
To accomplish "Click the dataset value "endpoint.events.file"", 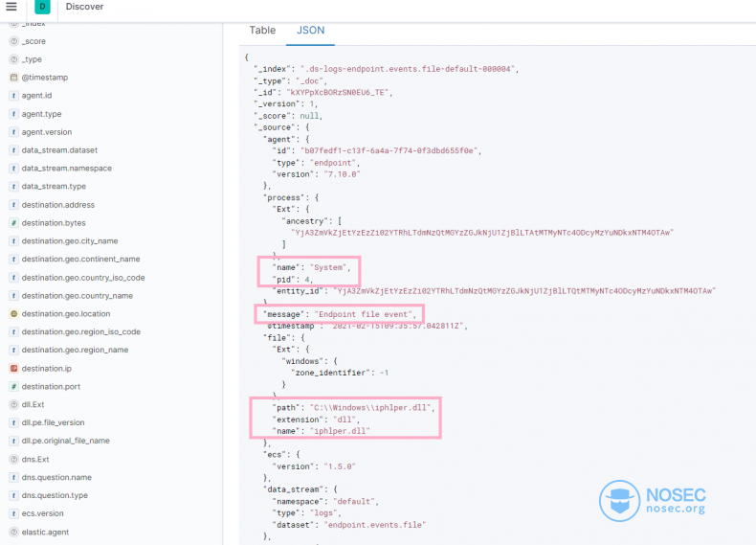I will point(374,525).
